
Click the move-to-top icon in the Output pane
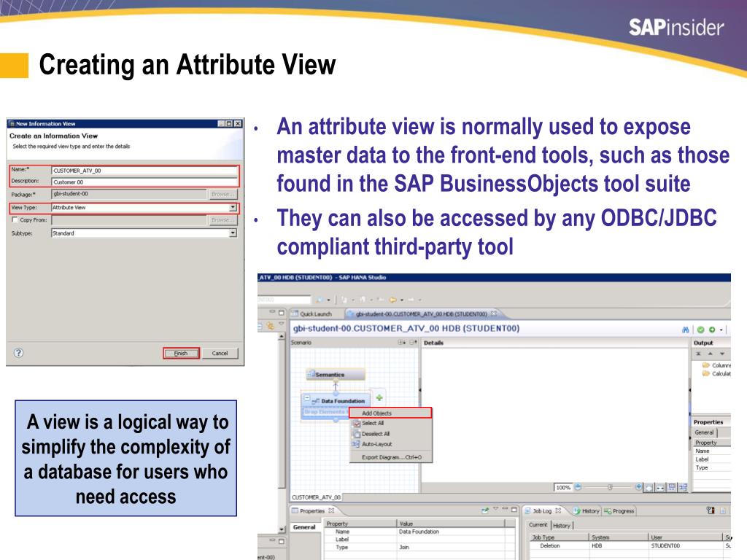698,354
